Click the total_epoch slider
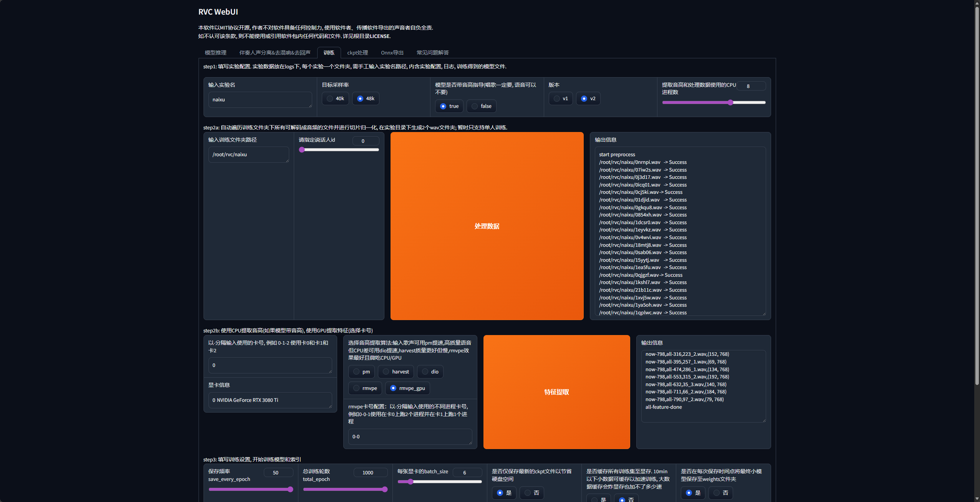This screenshot has height=502, width=980. point(345,489)
